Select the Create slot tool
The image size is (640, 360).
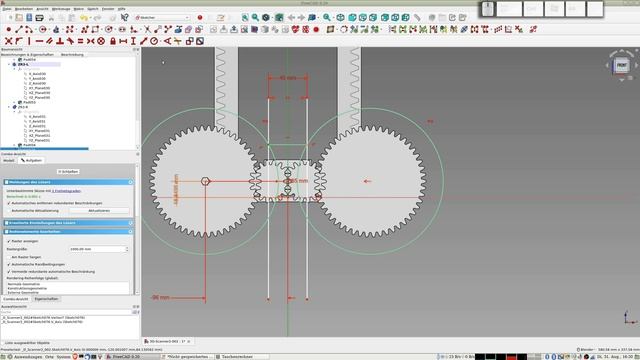(122, 29)
